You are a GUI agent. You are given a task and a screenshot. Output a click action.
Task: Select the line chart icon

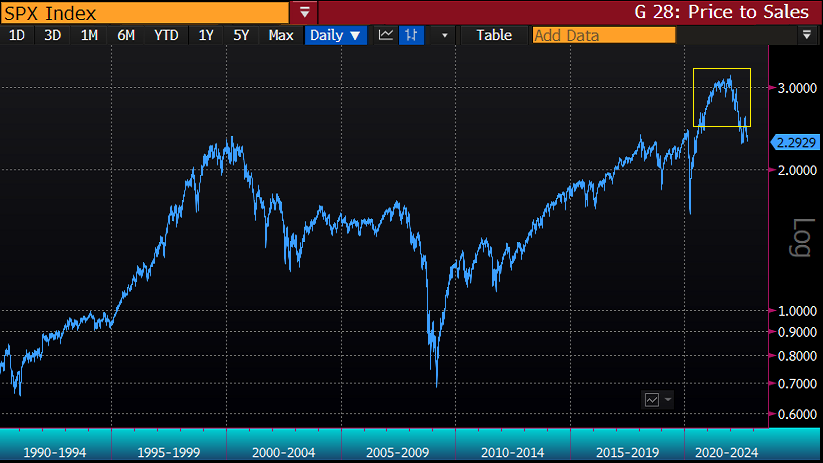tap(386, 35)
